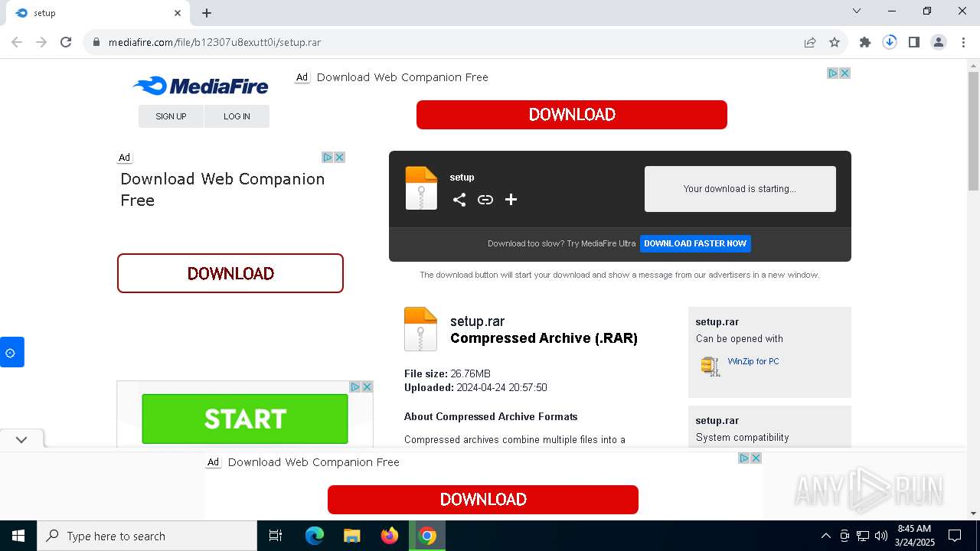Click the taskbar clock 8:45 AM
This screenshot has width=980, height=551.
(915, 529)
